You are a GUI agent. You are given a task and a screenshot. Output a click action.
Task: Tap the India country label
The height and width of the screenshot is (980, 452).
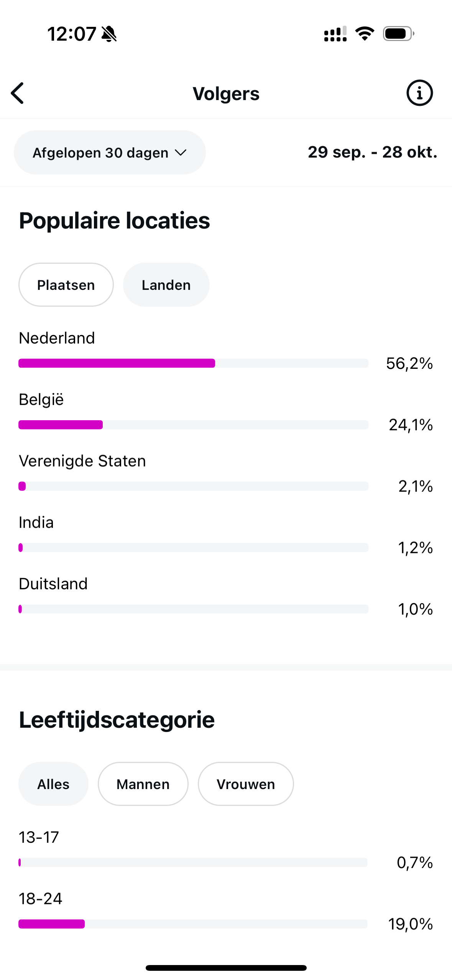pos(36,523)
